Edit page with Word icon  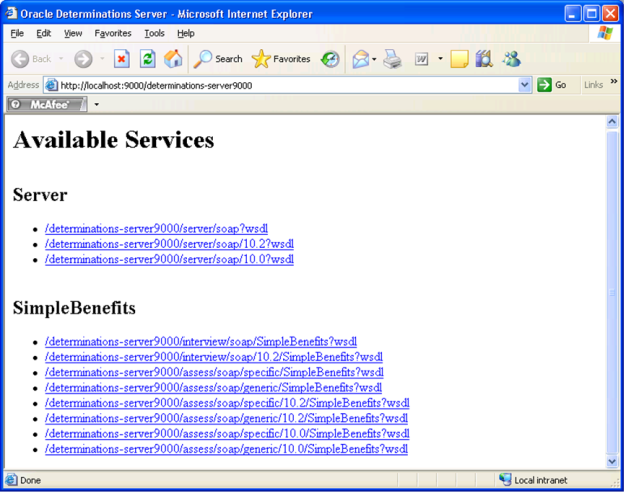[x=422, y=59]
